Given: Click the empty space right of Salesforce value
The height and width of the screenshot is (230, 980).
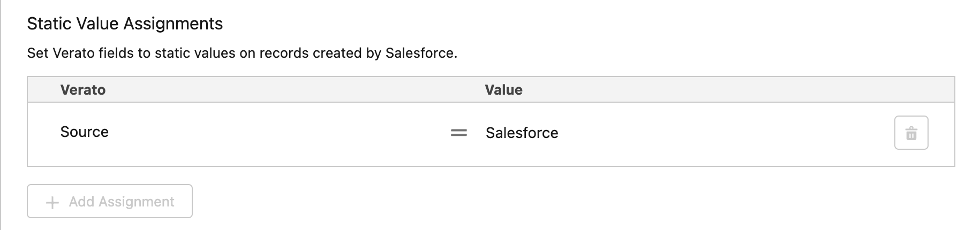Looking at the screenshot, I should pyautogui.click(x=723, y=133).
